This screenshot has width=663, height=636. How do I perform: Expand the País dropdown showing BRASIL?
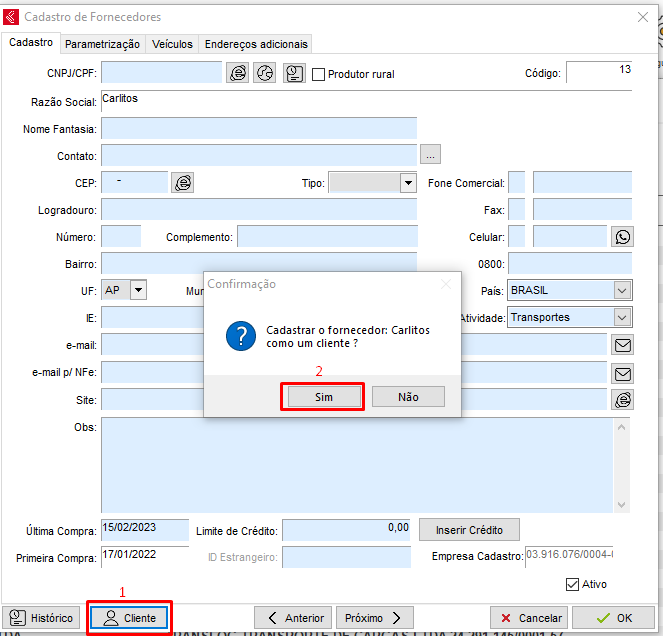click(622, 290)
